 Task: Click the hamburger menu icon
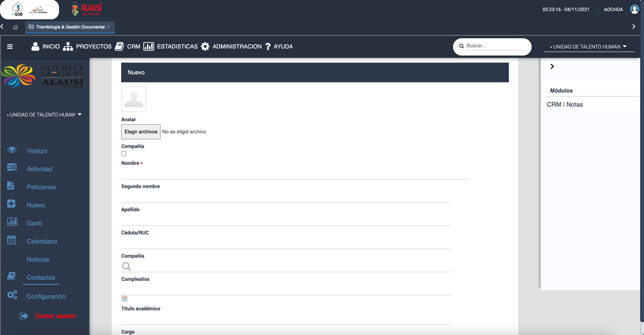pos(10,46)
